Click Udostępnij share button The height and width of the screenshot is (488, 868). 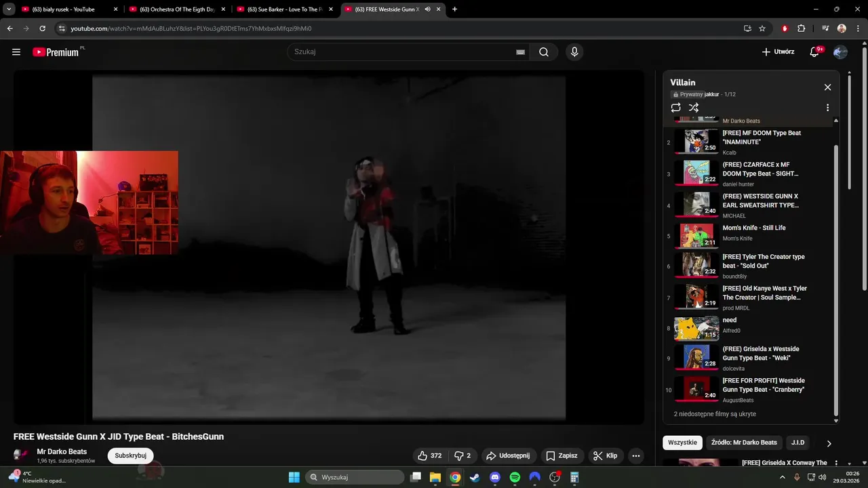point(509,455)
